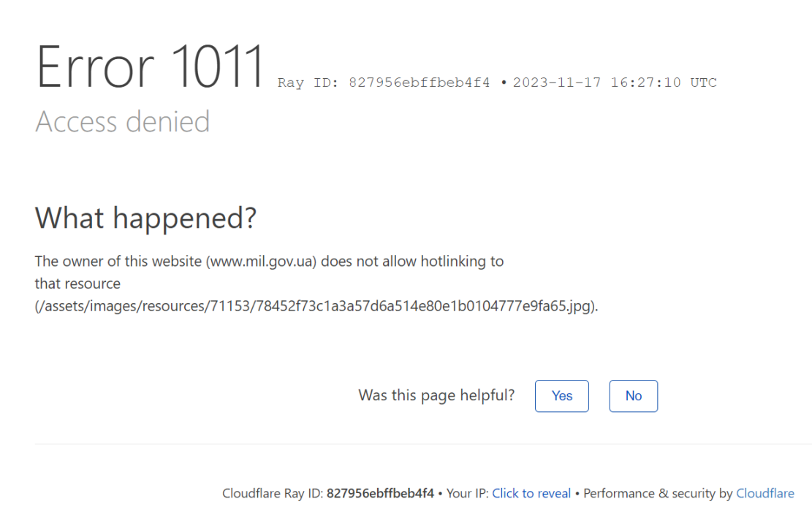
Task: Click the Yes button
Action: coord(561,396)
